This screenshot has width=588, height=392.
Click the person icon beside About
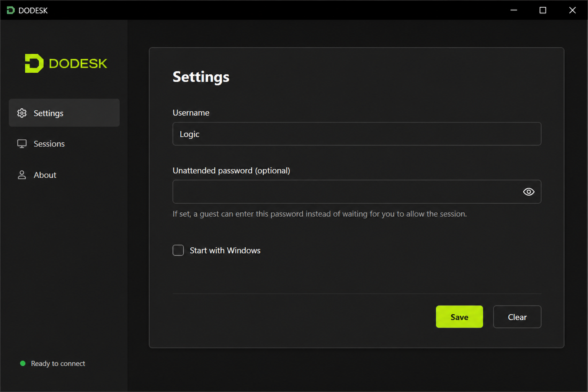tap(22, 175)
